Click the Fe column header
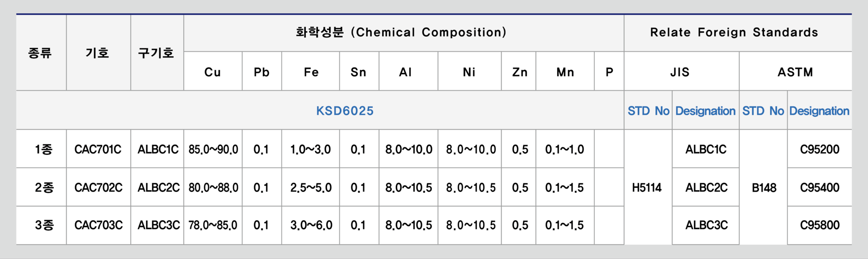Viewport: 868px width, 259px height. click(311, 72)
